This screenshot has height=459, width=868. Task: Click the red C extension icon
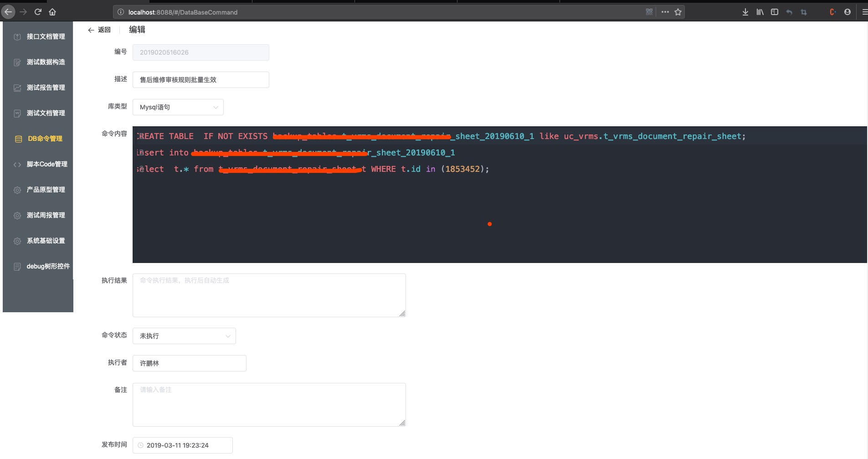tap(833, 12)
